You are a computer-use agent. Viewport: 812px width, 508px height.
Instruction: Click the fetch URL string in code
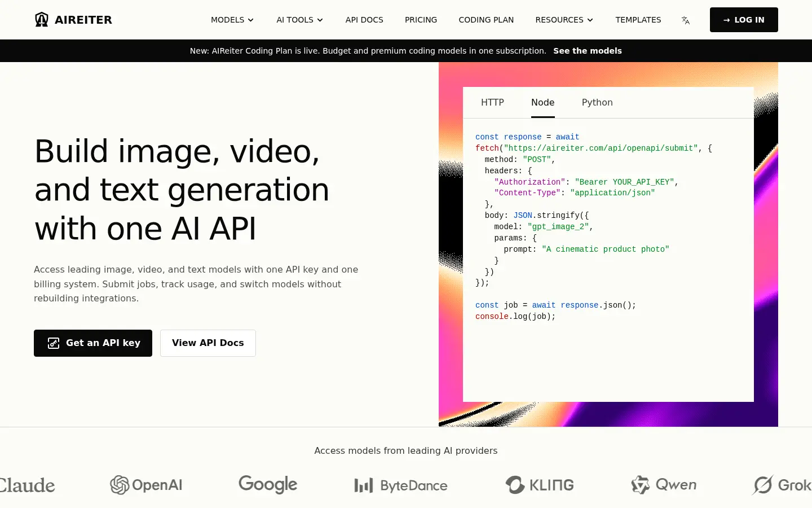pos(601,148)
